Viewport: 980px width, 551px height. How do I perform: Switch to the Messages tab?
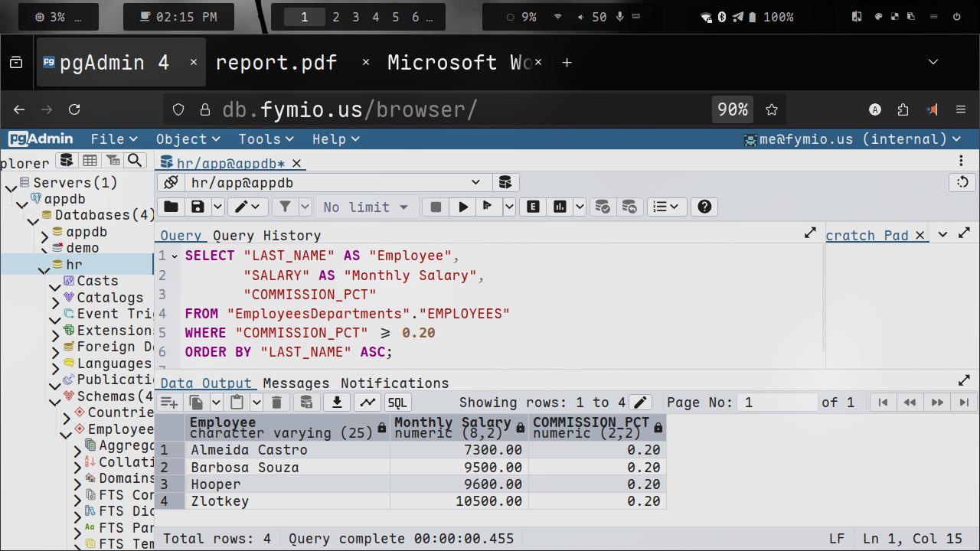(296, 383)
